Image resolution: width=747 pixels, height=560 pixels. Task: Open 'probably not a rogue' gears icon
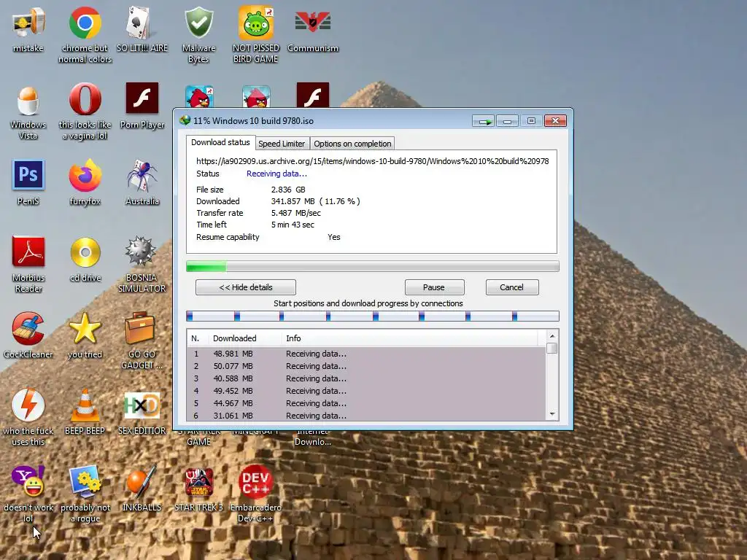(85, 481)
